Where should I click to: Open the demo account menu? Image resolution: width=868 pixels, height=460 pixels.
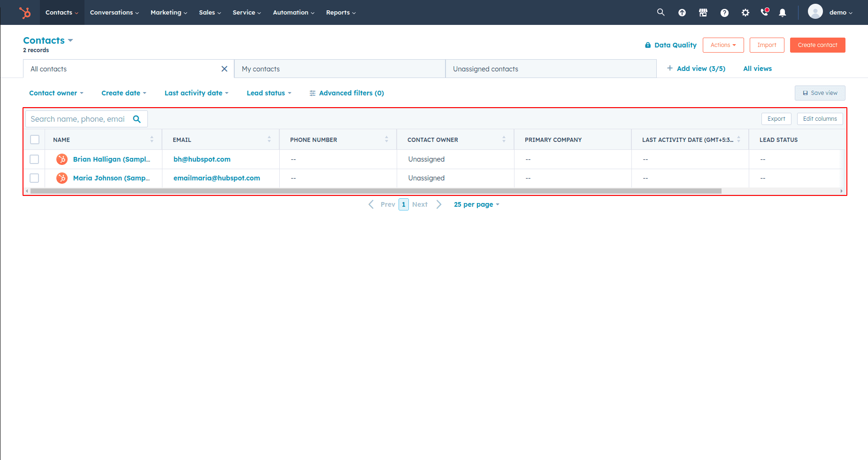841,13
